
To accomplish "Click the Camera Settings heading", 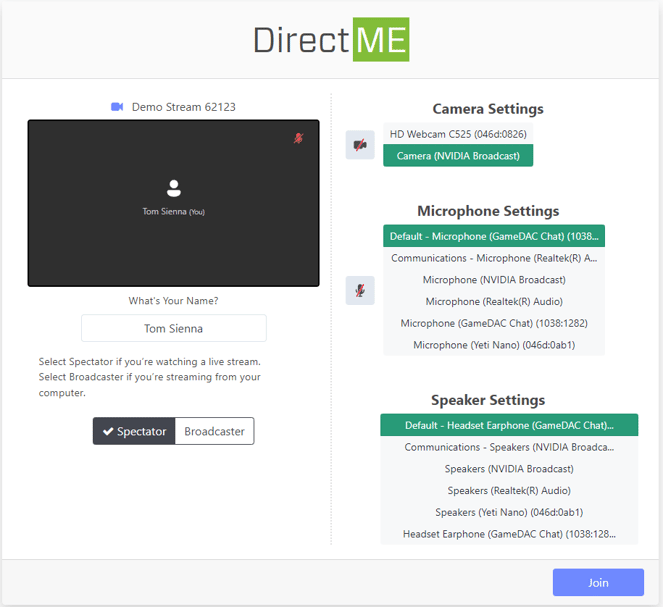I will tap(488, 109).
